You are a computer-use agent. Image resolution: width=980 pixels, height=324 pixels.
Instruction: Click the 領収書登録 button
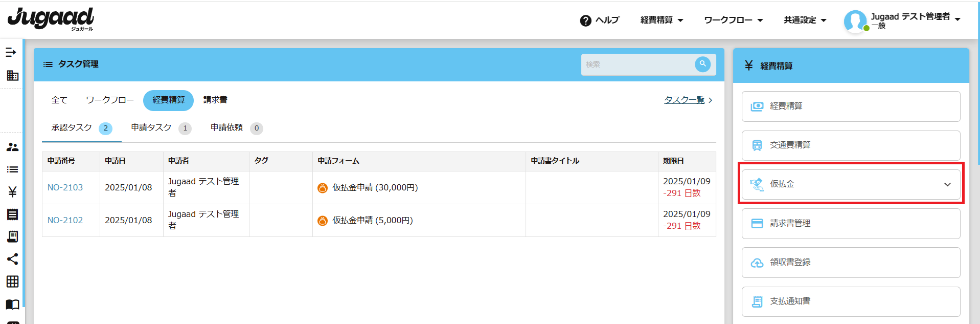[x=851, y=263]
